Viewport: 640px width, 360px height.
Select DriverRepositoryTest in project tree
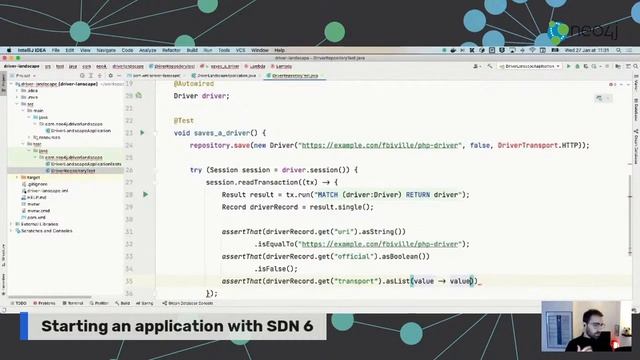coord(70,171)
